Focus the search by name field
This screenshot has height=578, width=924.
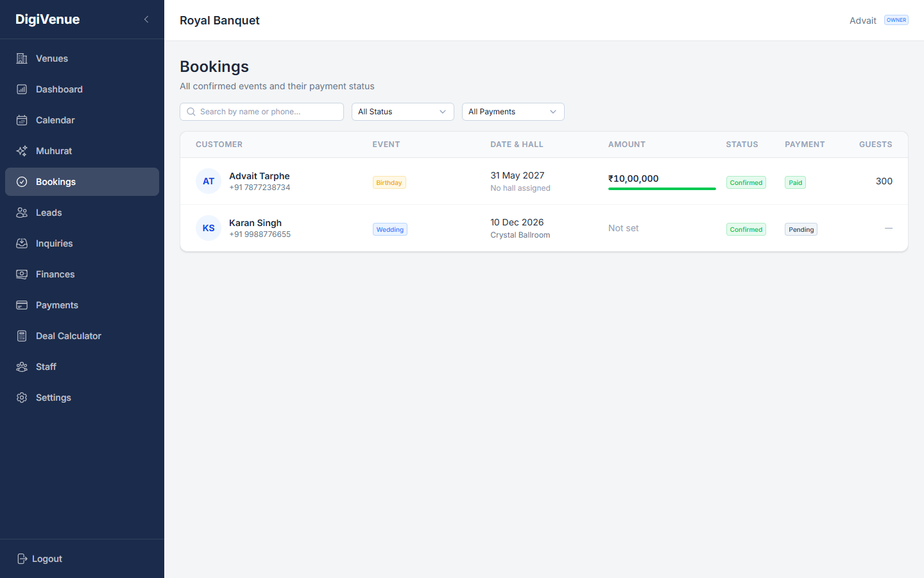262,112
